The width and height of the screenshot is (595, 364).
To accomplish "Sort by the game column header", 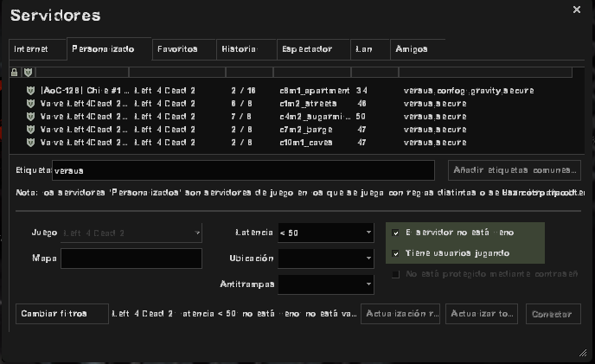I will point(177,72).
